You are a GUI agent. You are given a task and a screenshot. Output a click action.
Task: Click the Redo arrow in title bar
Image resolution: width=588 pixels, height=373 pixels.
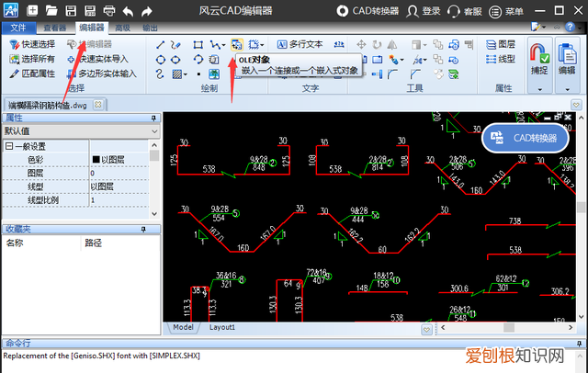tap(147, 11)
